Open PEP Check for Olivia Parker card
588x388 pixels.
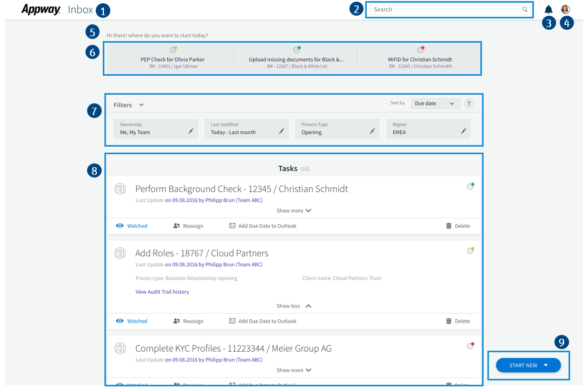[x=173, y=59]
